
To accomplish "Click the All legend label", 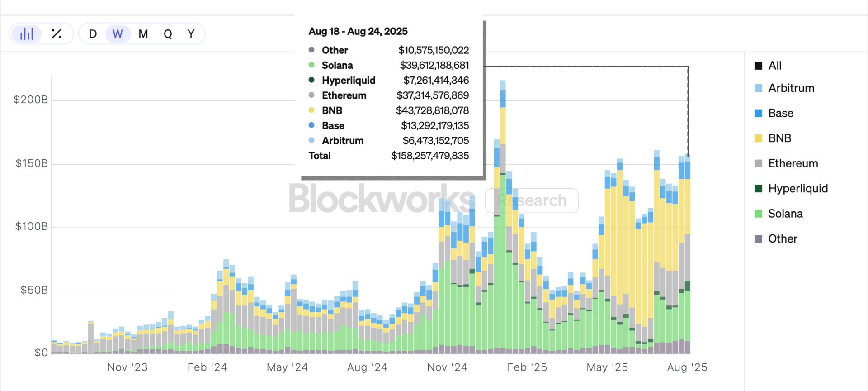I will (775, 66).
